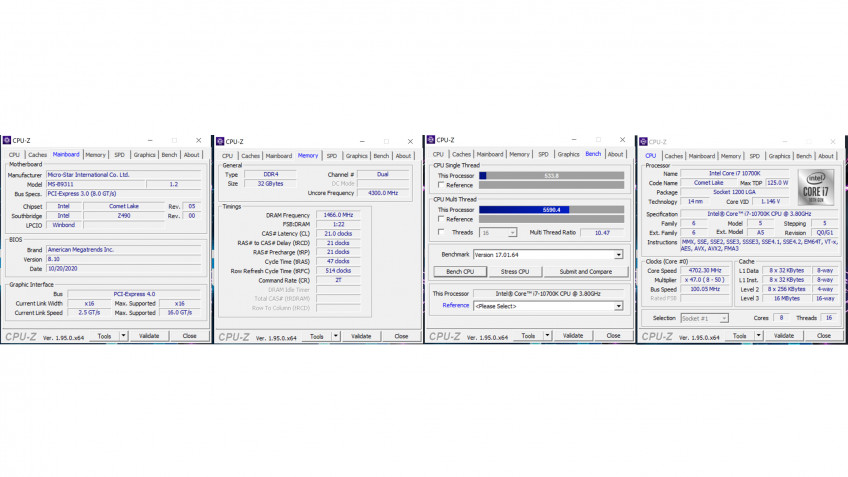The width and height of the screenshot is (848, 477).
Task: Click the Code Name value Comet Lake
Action: [x=708, y=183]
